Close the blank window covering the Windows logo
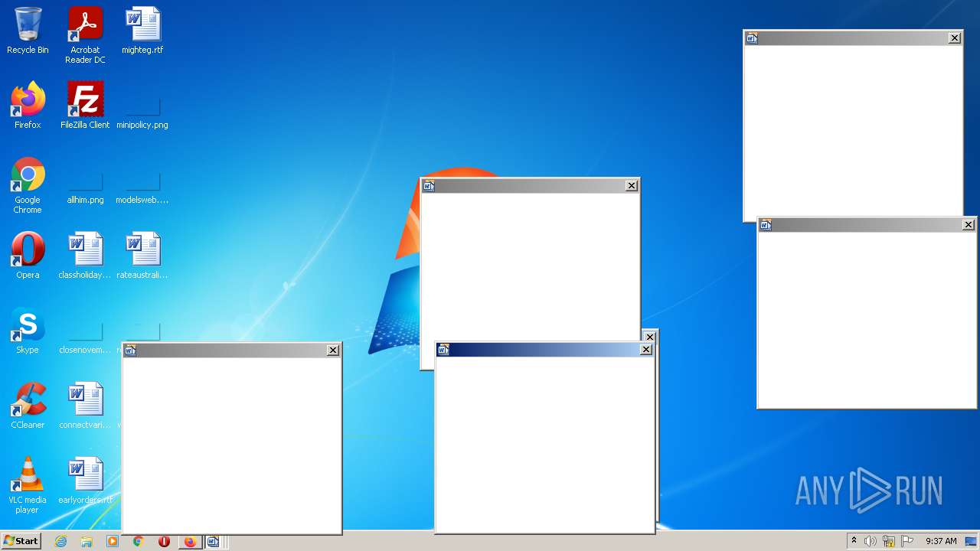980x551 pixels. [632, 186]
